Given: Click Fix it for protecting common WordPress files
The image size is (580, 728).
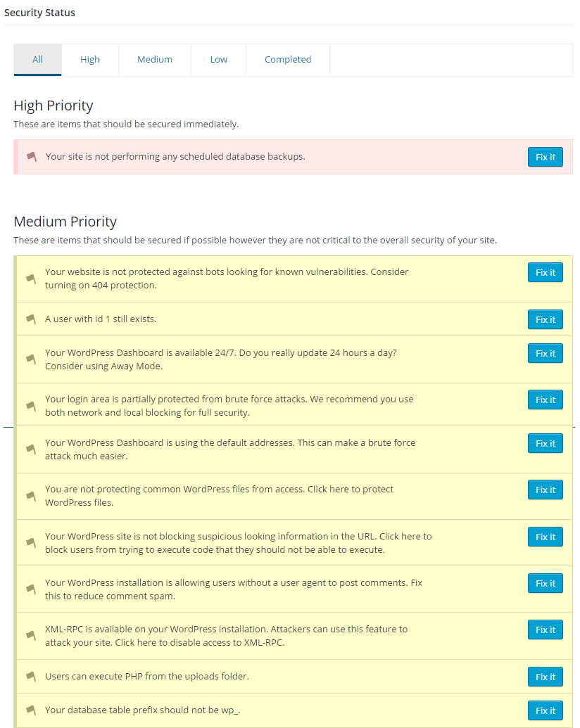Looking at the screenshot, I should pos(546,490).
